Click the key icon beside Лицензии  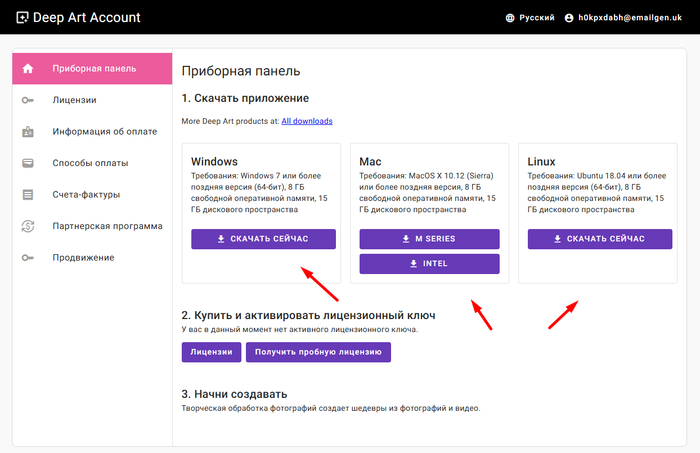point(28,100)
